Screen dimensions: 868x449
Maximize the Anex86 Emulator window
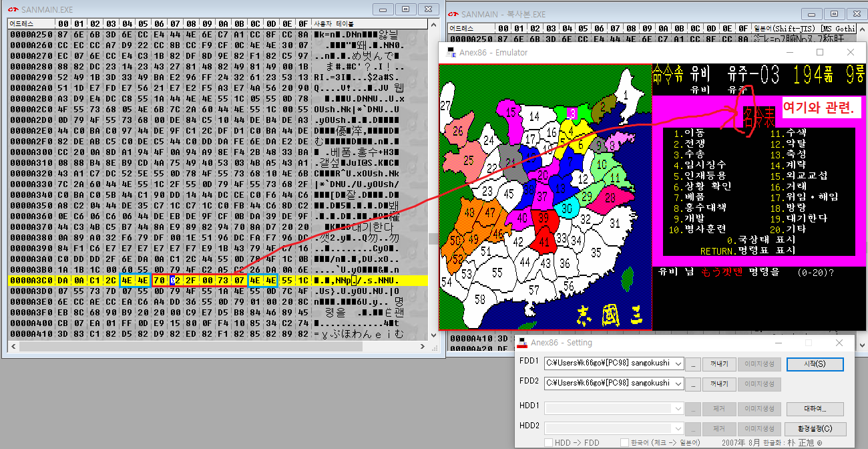(819, 52)
